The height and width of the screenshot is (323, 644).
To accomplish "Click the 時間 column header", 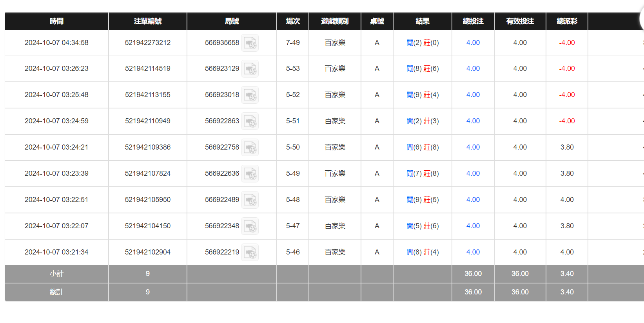I will tap(56, 21).
